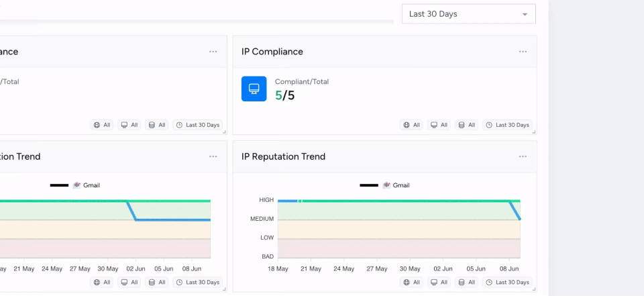Click the IP Reputation Trend widget title
Viewport: 644px width, 296px height.
283,156
